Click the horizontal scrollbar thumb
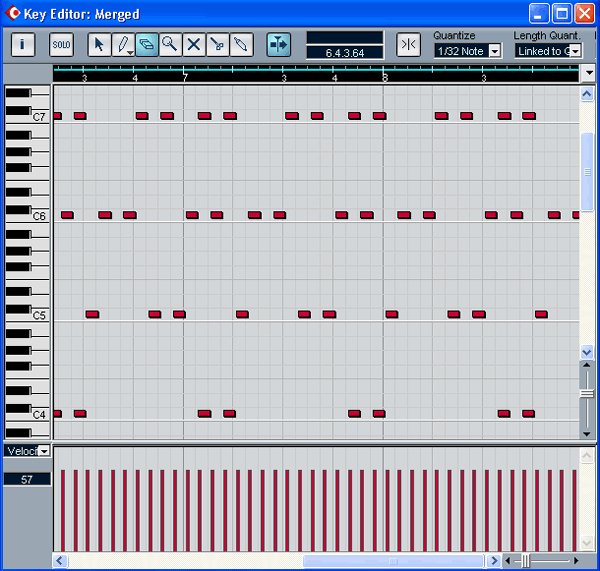600x571 pixels. click(393, 561)
